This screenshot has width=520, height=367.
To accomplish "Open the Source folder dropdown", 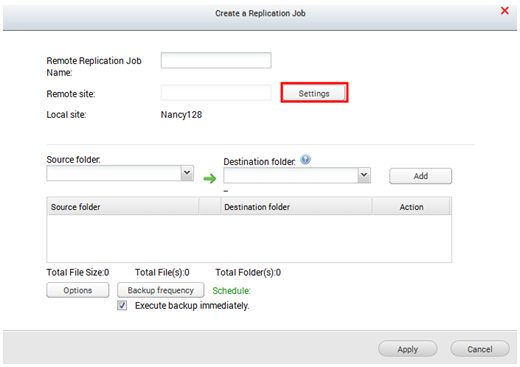I will coord(187,173).
